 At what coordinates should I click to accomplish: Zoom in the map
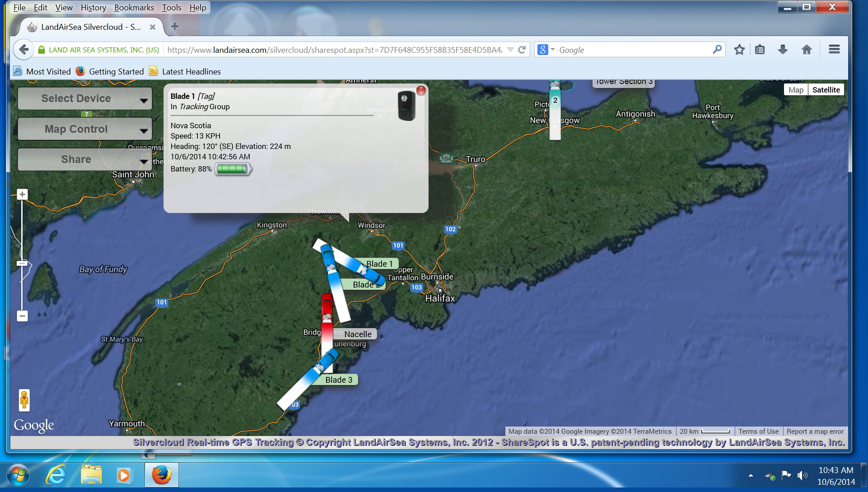click(x=22, y=195)
